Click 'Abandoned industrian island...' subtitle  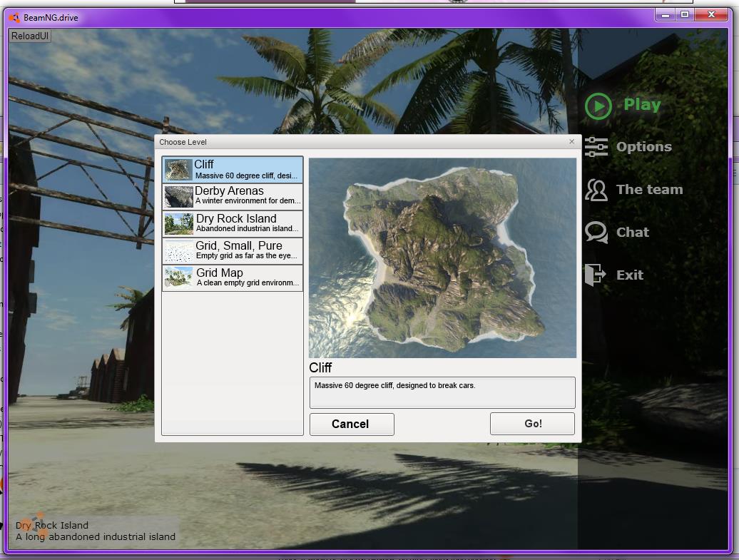247,228
